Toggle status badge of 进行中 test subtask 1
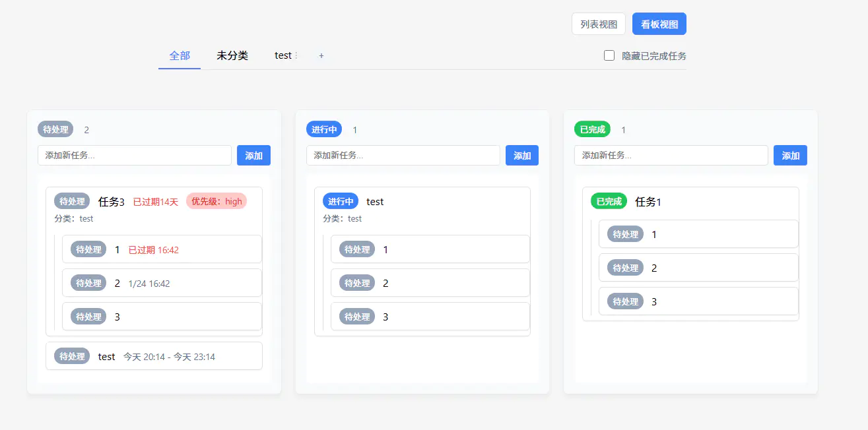Screen dimensions: 868x430 (357, 249)
